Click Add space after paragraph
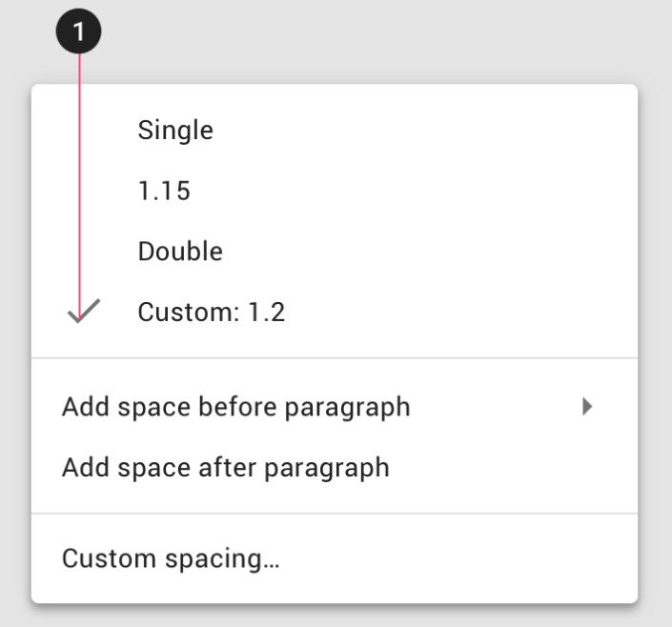The width and height of the screenshot is (672, 627). [226, 468]
